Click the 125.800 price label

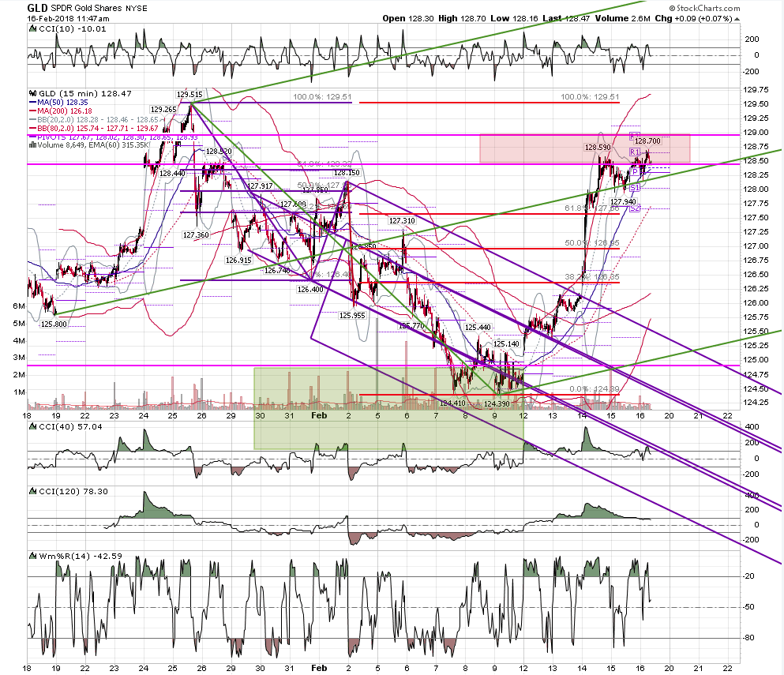tap(54, 324)
